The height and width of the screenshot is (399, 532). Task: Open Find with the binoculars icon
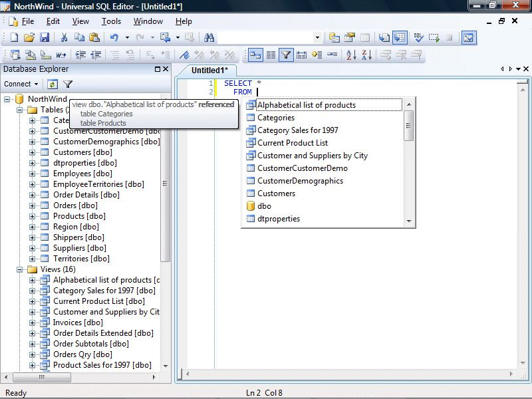[x=209, y=37]
